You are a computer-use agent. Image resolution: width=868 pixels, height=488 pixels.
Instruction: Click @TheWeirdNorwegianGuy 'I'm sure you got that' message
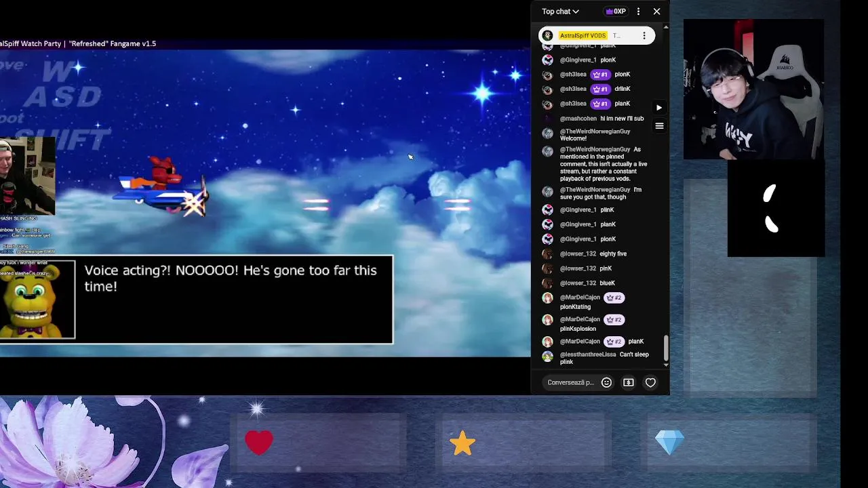(601, 193)
